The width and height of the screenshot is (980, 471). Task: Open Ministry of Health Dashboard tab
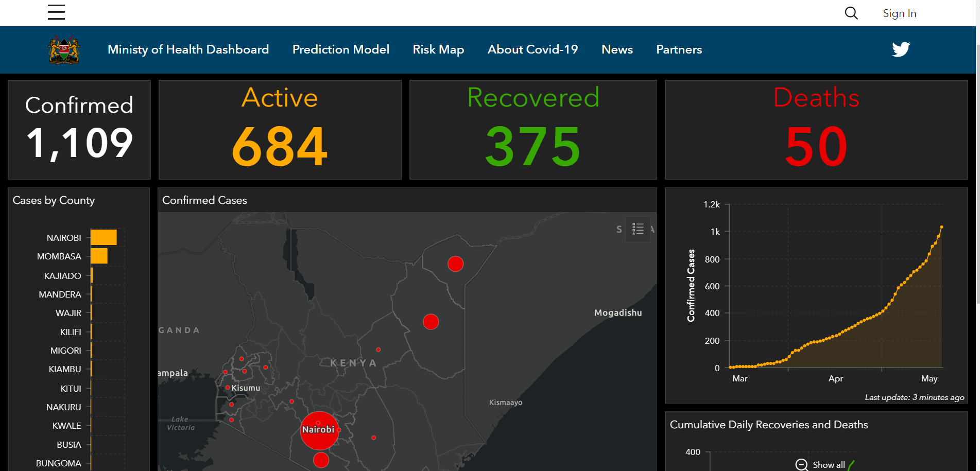pyautogui.click(x=188, y=49)
